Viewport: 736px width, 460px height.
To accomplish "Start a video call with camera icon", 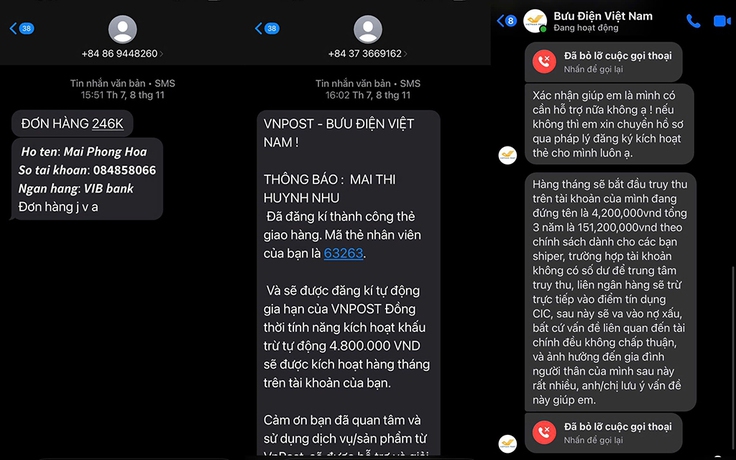I will 722,21.
